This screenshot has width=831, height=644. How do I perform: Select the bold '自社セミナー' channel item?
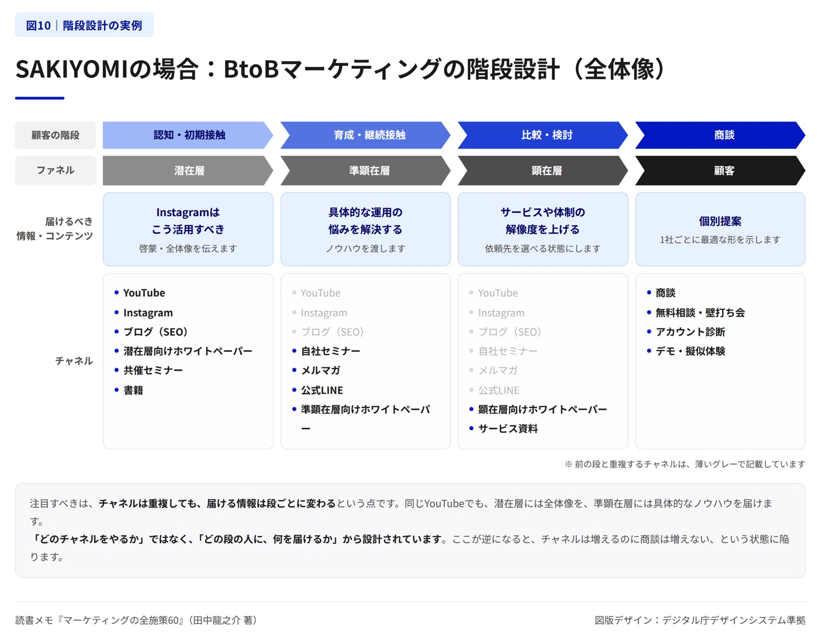[x=331, y=351]
